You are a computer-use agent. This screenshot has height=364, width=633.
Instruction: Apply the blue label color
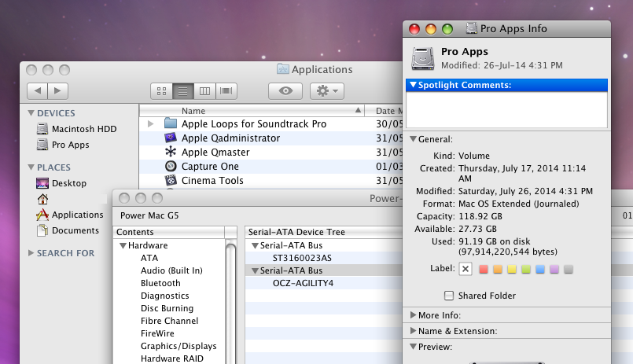pyautogui.click(x=539, y=269)
